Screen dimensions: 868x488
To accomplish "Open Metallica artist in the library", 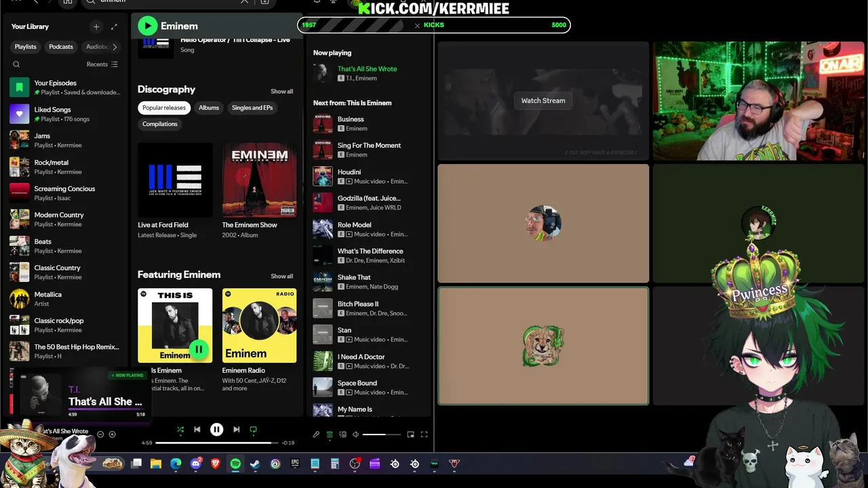I will pyautogui.click(x=66, y=299).
